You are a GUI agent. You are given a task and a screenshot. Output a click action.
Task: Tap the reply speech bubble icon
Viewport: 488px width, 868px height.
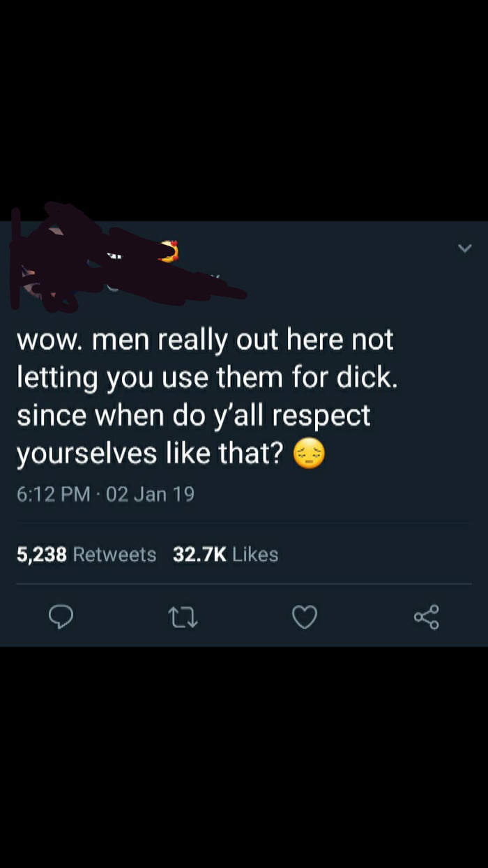pyautogui.click(x=61, y=617)
